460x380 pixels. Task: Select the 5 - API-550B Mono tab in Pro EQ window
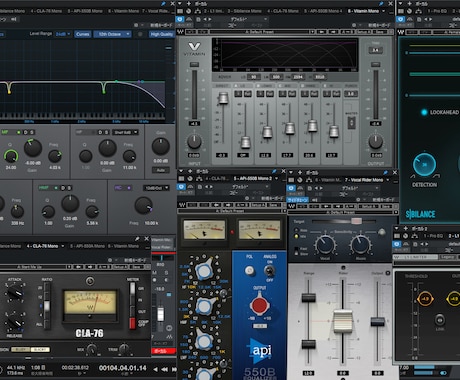tap(85, 11)
